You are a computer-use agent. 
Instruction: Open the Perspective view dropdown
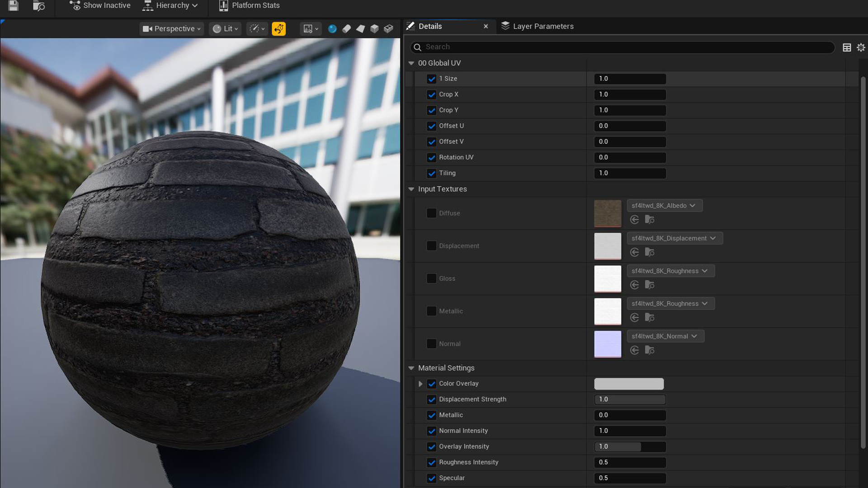(x=171, y=29)
